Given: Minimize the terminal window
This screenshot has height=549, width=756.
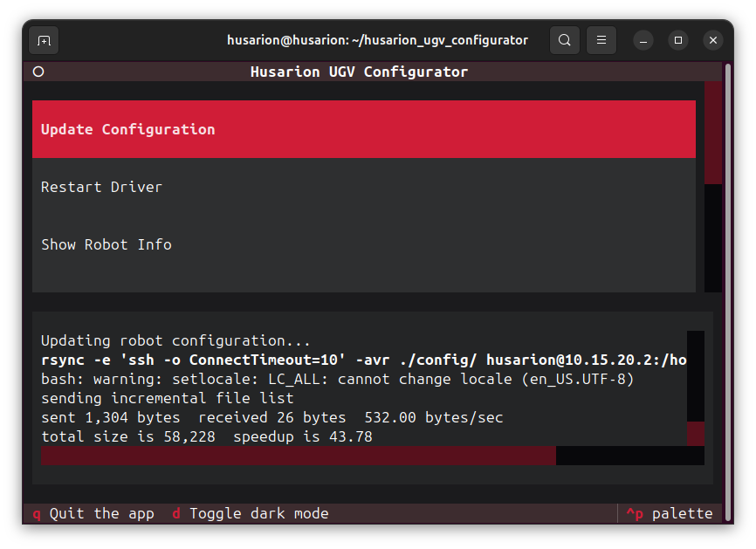Looking at the screenshot, I should (x=643, y=40).
